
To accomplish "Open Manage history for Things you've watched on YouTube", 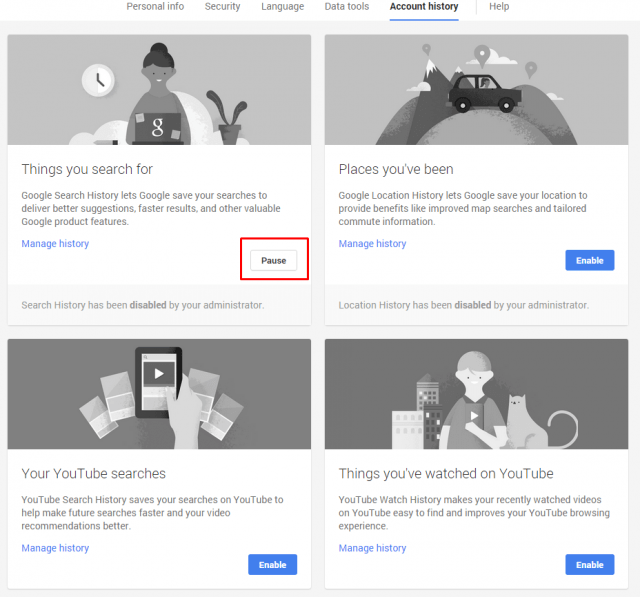I will click(x=372, y=548).
